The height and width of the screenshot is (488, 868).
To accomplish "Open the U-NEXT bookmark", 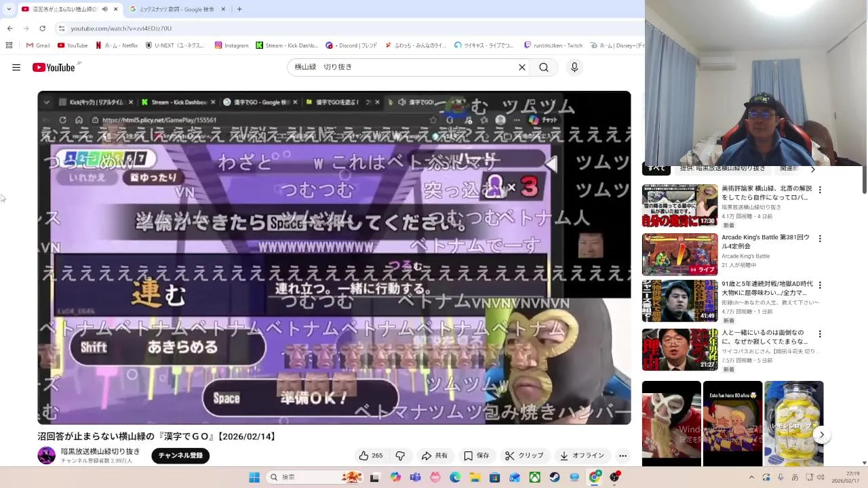I will (x=175, y=45).
